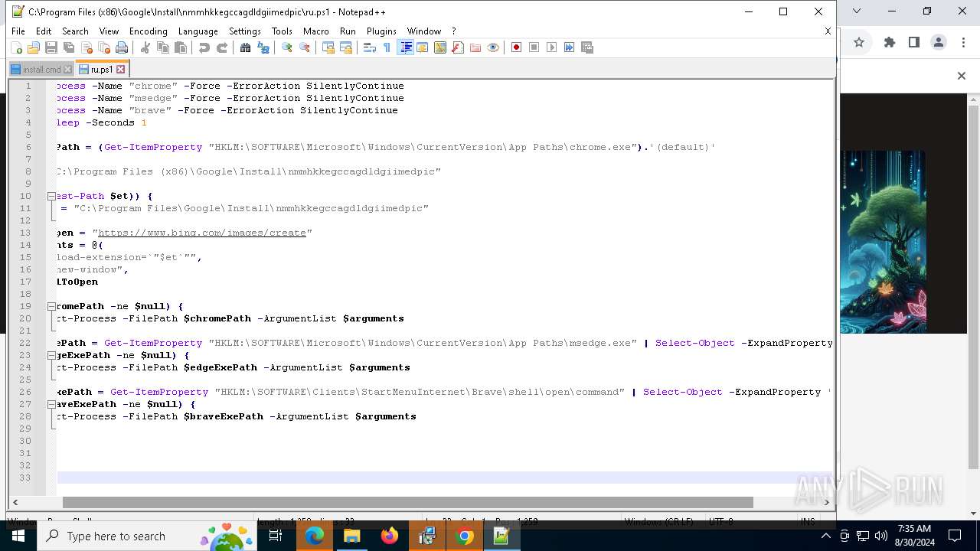Viewport: 980px width, 551px height.
Task: Collapse the fold marker at line 10
Action: (51, 196)
